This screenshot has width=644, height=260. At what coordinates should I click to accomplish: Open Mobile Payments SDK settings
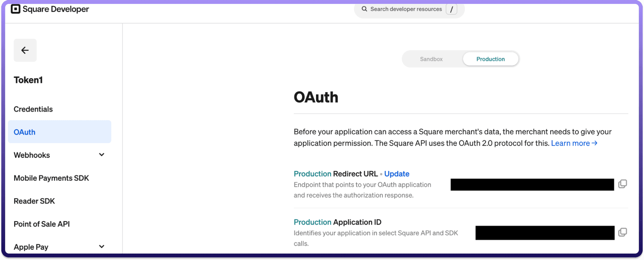(51, 178)
